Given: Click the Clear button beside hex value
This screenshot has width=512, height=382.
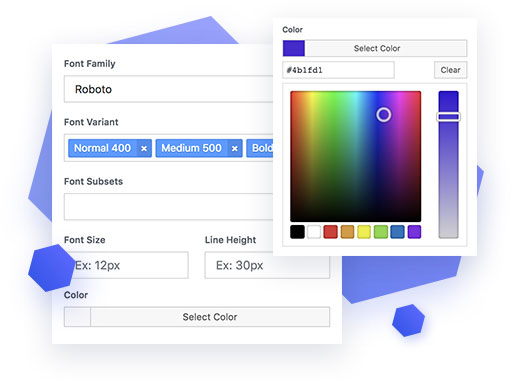Looking at the screenshot, I should (x=450, y=70).
